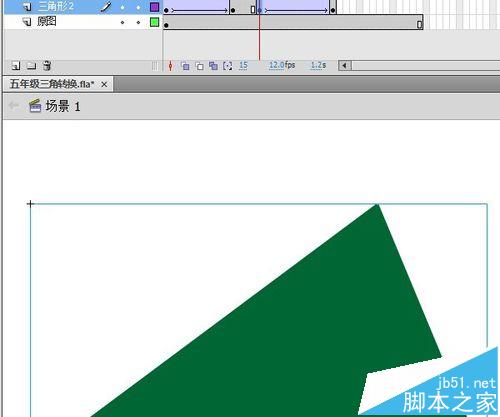Click the pencil icon on 三角形2 layer
The height and width of the screenshot is (417, 500).
click(106, 7)
